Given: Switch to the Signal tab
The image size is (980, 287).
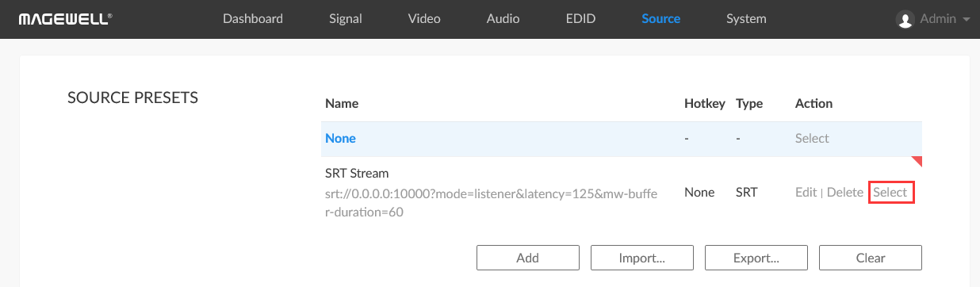Looking at the screenshot, I should pyautogui.click(x=346, y=19).
